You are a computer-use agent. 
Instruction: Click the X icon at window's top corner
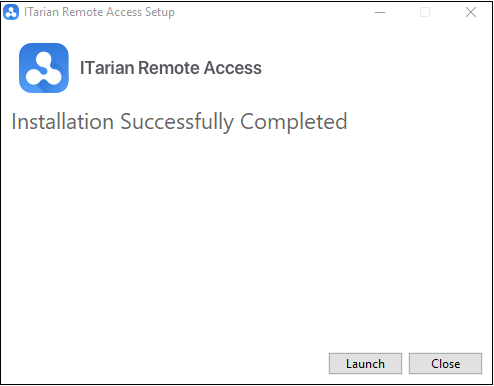[471, 12]
